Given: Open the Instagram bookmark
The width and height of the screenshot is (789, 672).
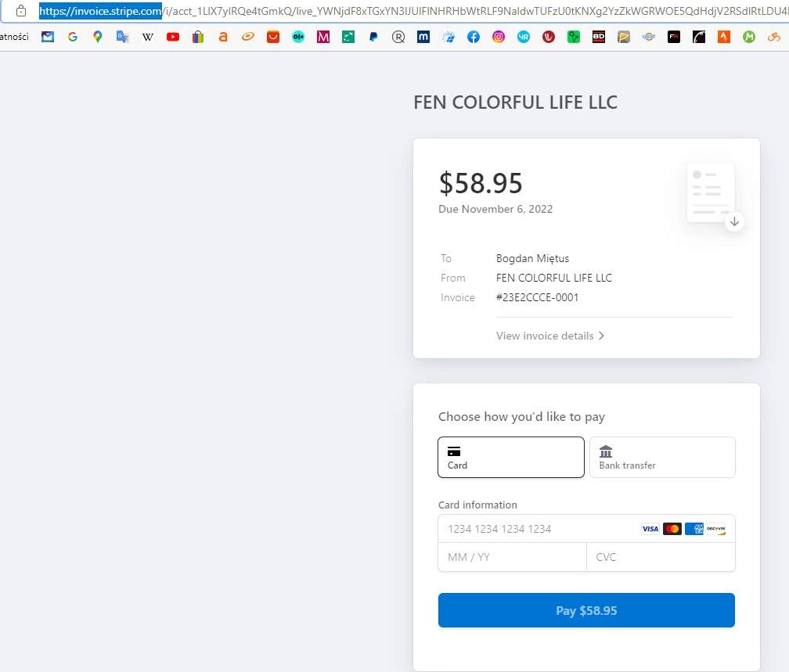Looking at the screenshot, I should (499, 37).
